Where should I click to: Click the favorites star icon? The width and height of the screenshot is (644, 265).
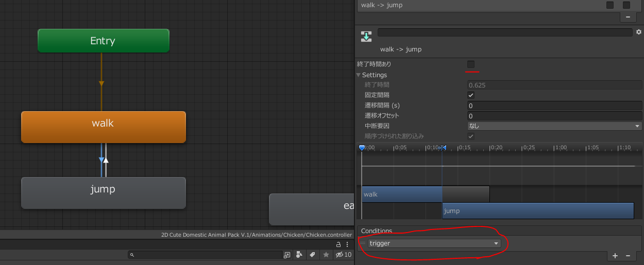click(326, 255)
